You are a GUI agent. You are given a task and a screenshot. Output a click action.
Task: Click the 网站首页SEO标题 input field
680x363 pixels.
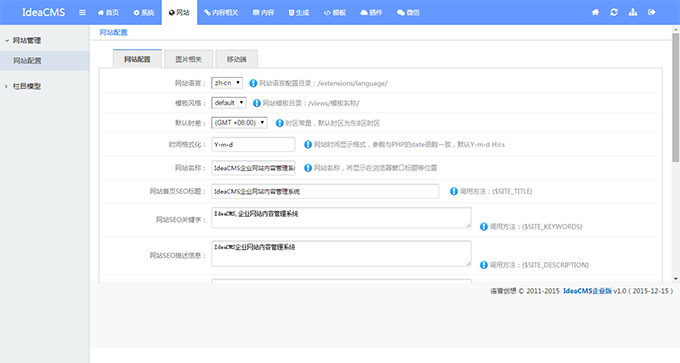click(x=325, y=191)
